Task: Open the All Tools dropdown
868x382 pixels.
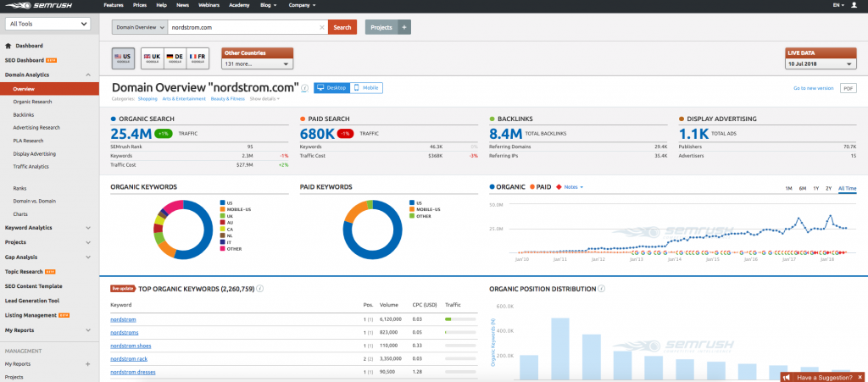Action: [47, 24]
